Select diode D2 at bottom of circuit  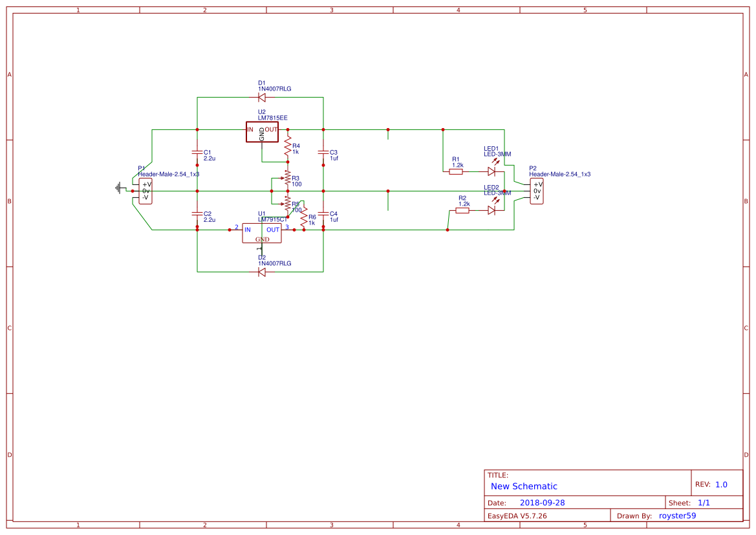point(261,272)
